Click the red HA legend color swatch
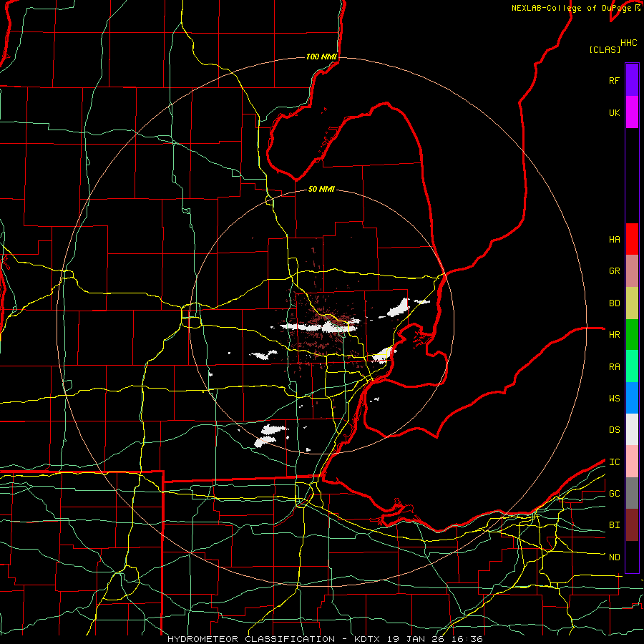Screen dimensions: 644x644 click(632, 239)
